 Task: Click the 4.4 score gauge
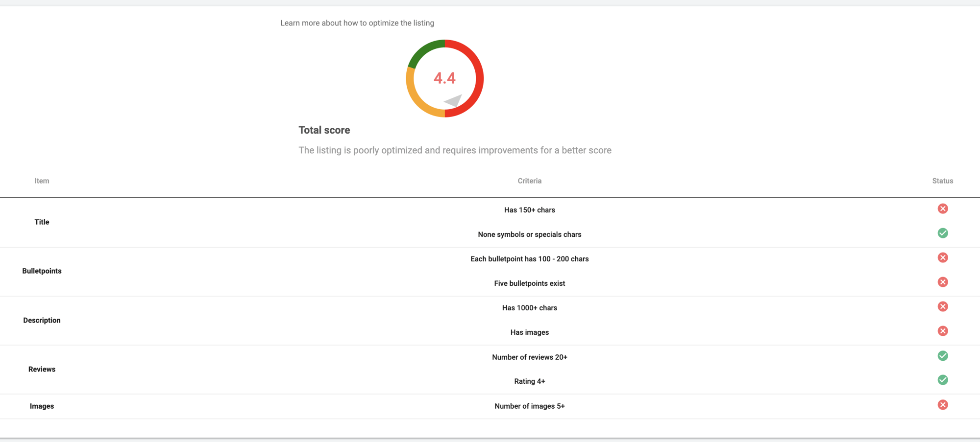pos(444,78)
